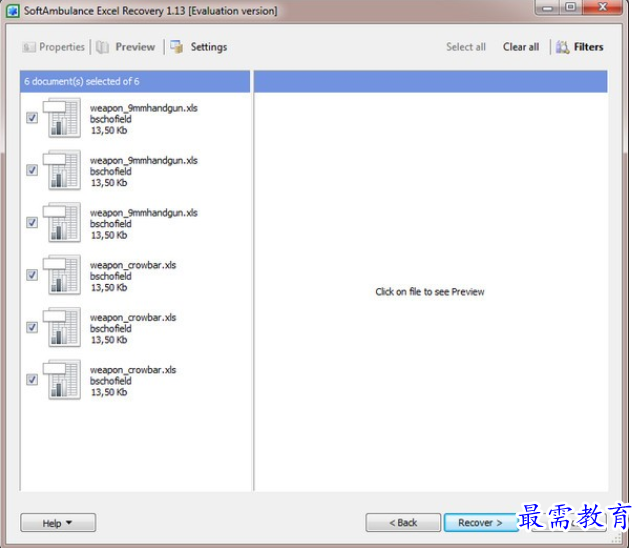Click 'Click on file to see Preview' text

430,292
